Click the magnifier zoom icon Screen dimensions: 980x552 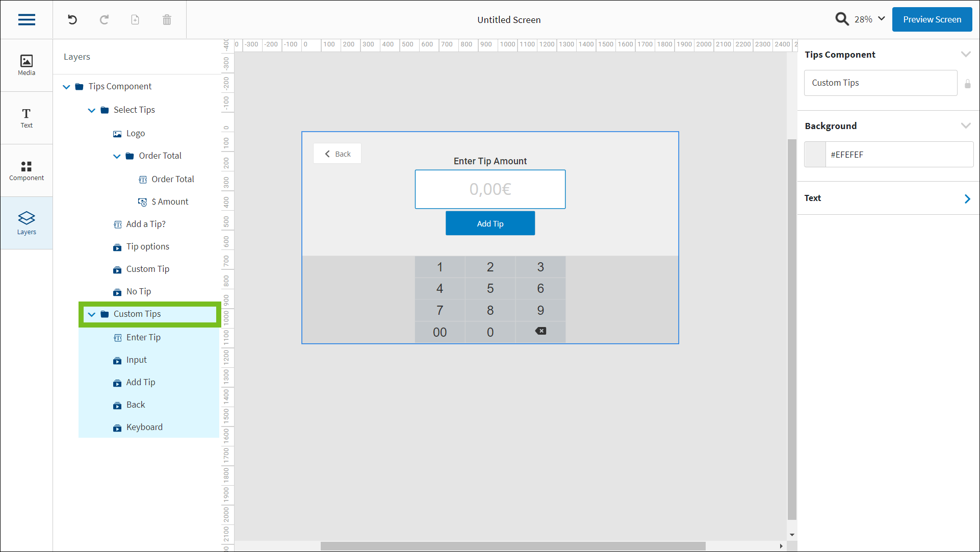842,19
